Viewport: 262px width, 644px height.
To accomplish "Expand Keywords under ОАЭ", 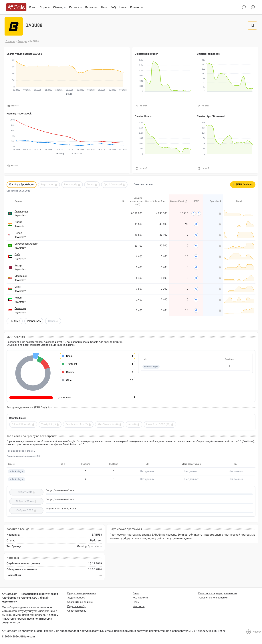I will tap(20, 259).
